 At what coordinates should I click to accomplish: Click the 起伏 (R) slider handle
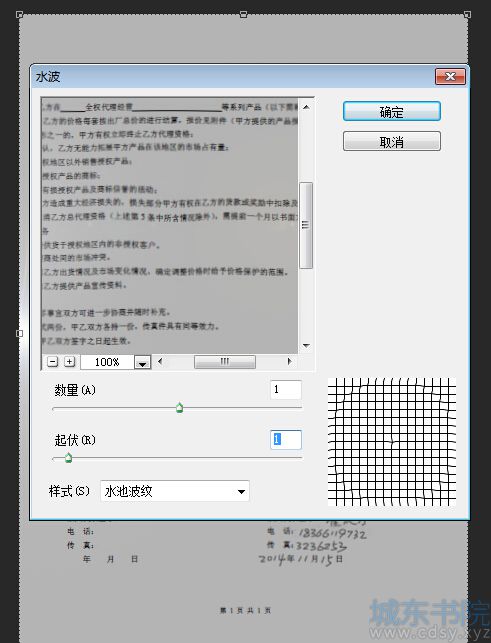[69, 458]
